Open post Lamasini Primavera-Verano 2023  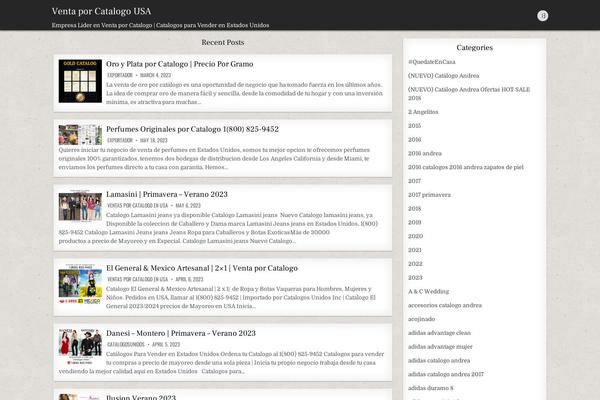point(166,194)
